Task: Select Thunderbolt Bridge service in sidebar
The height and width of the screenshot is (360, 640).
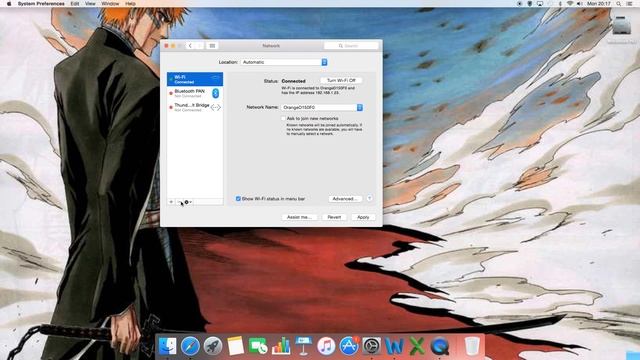Action: pos(195,107)
